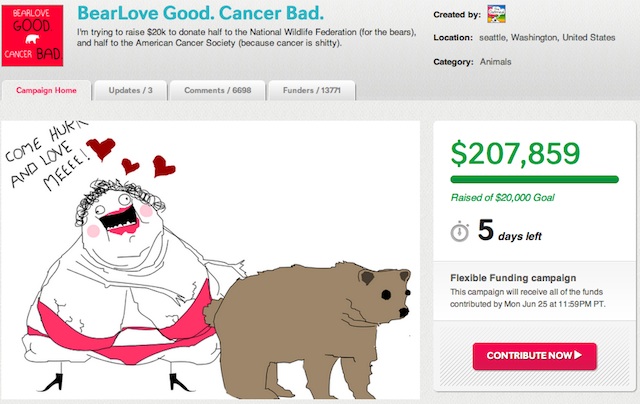Click the Flexible Funding campaign heading
Image resolution: width=640 pixels, height=404 pixels.
point(513,278)
